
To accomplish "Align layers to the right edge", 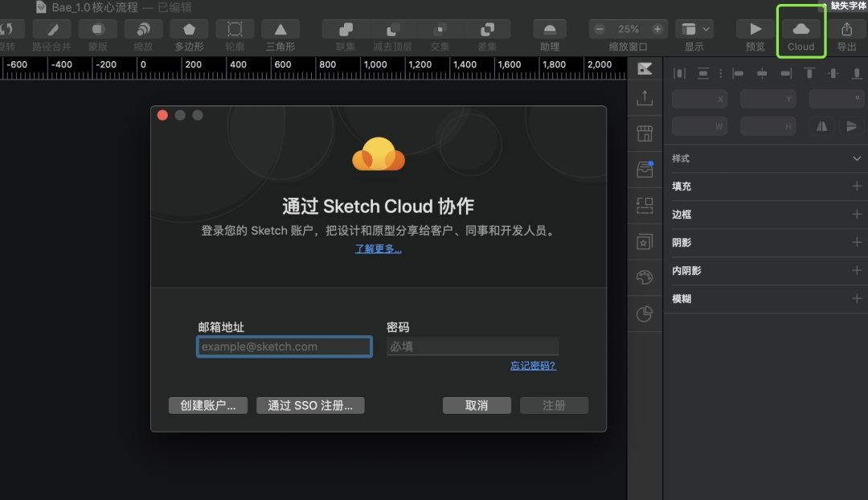I will tap(785, 73).
